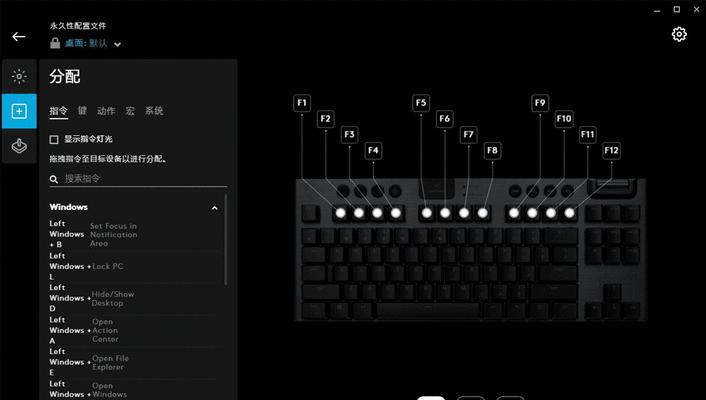Switch to the 键 tab
The width and height of the screenshot is (706, 400).
[82, 111]
